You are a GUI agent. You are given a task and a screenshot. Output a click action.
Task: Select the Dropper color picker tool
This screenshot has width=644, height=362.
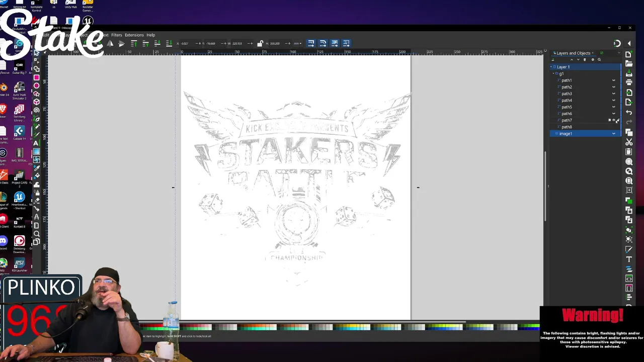36,168
